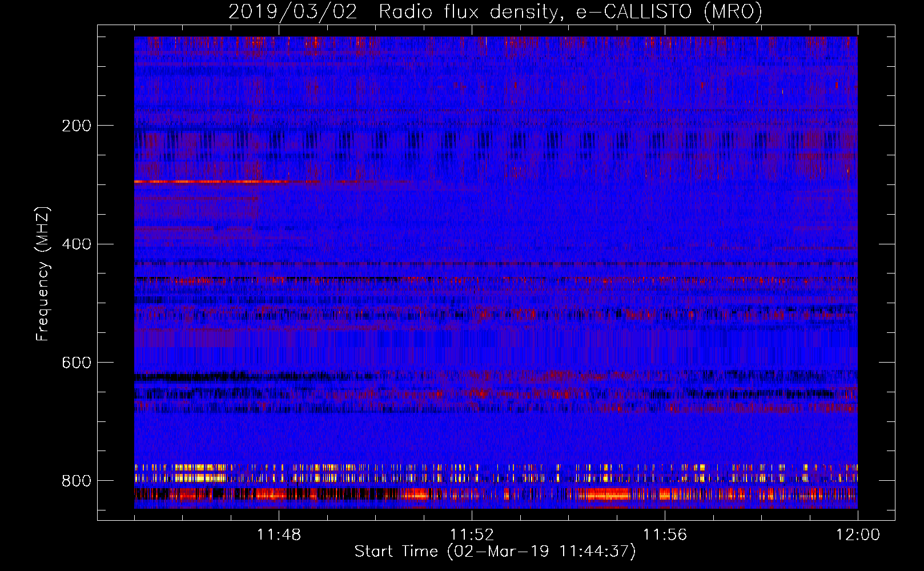Click the 11:56 time tick label
The width and height of the screenshot is (924, 571).
(x=665, y=535)
